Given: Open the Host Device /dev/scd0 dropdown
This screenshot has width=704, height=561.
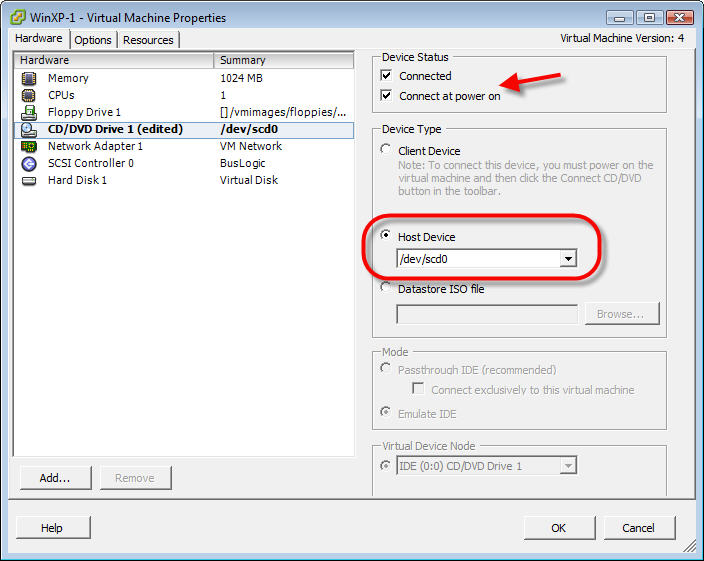Looking at the screenshot, I should [x=568, y=259].
